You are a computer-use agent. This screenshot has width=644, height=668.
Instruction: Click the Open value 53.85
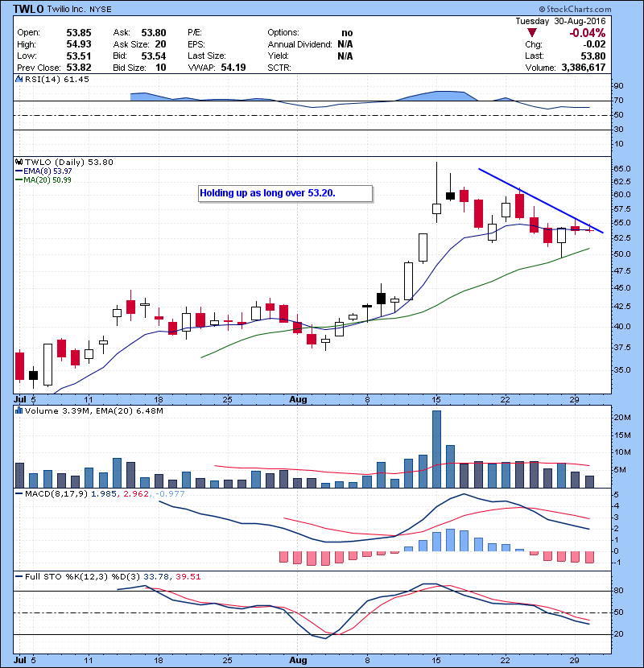(79, 33)
